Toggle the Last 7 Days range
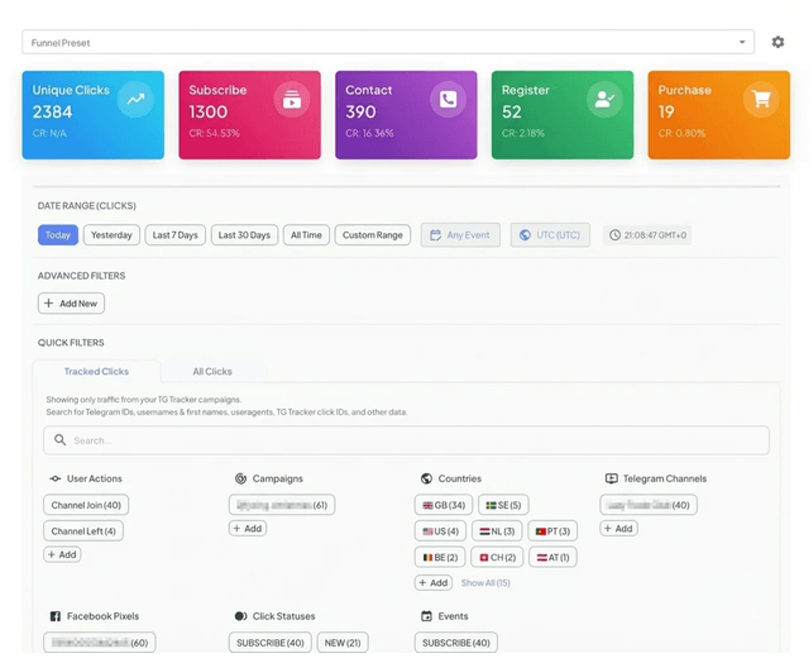 [x=175, y=235]
